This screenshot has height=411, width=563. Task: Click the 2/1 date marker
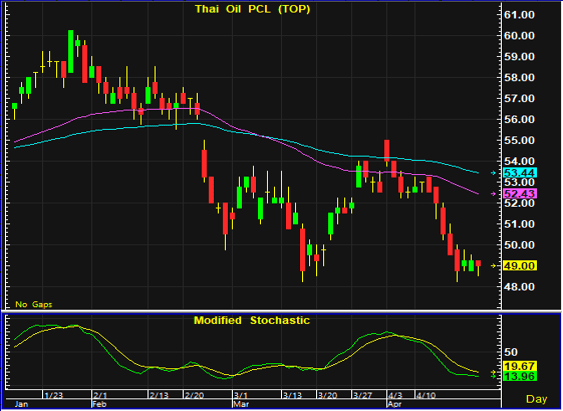(100, 396)
